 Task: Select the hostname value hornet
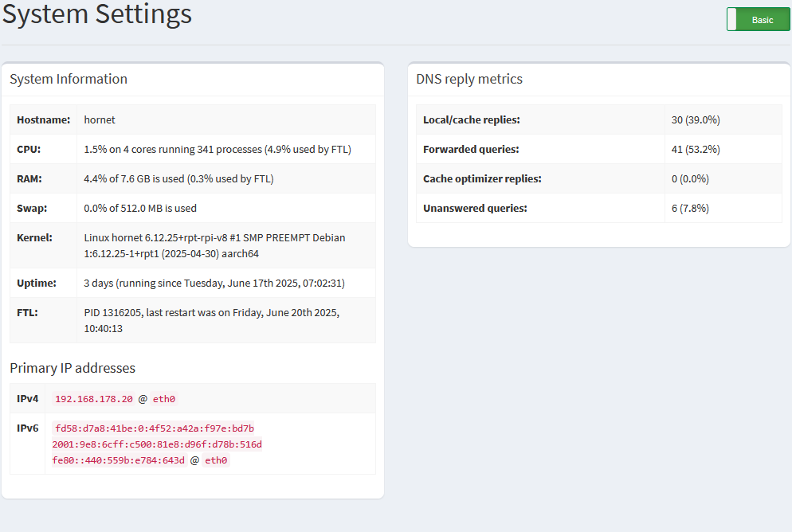[100, 119]
